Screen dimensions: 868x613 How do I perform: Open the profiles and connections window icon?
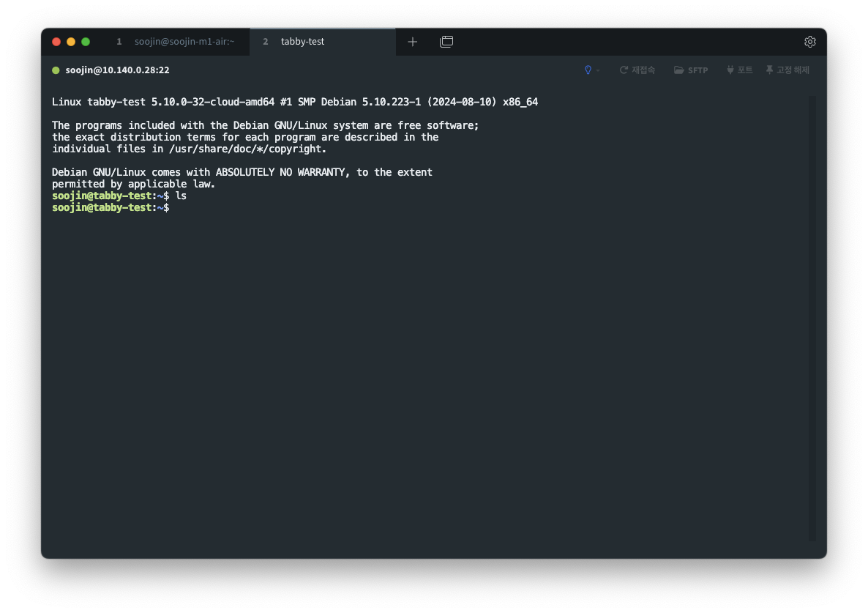click(446, 42)
